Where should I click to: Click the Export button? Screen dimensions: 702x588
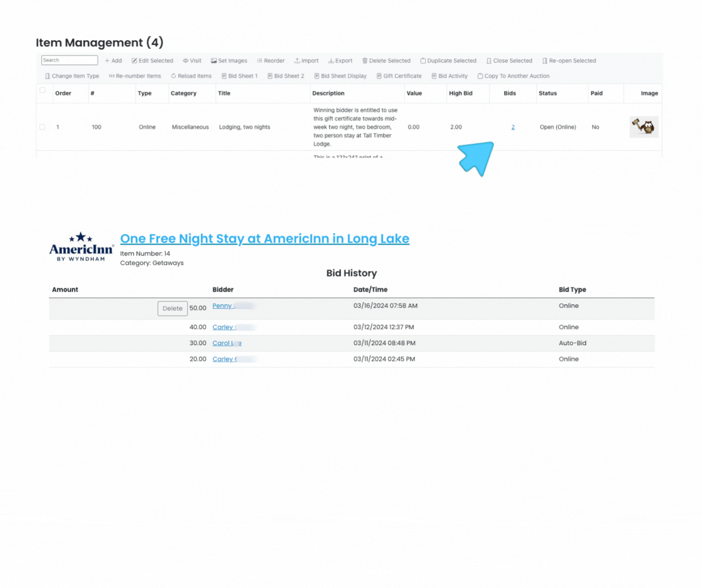tap(340, 61)
